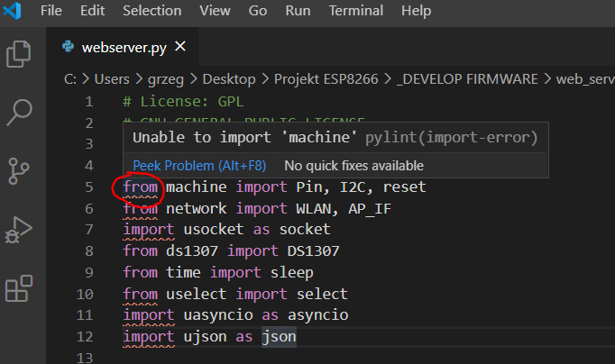
Task: Click line number 1 in gutter
Action: pos(89,102)
